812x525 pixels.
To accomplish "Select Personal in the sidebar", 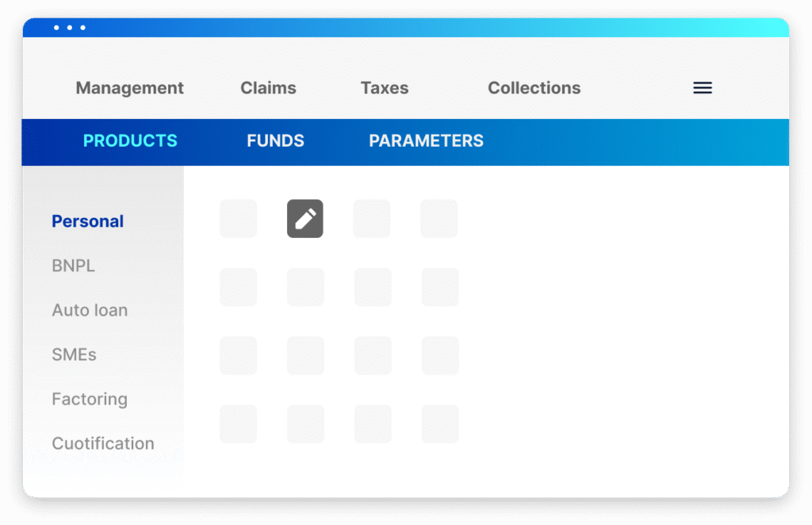I will [x=87, y=221].
